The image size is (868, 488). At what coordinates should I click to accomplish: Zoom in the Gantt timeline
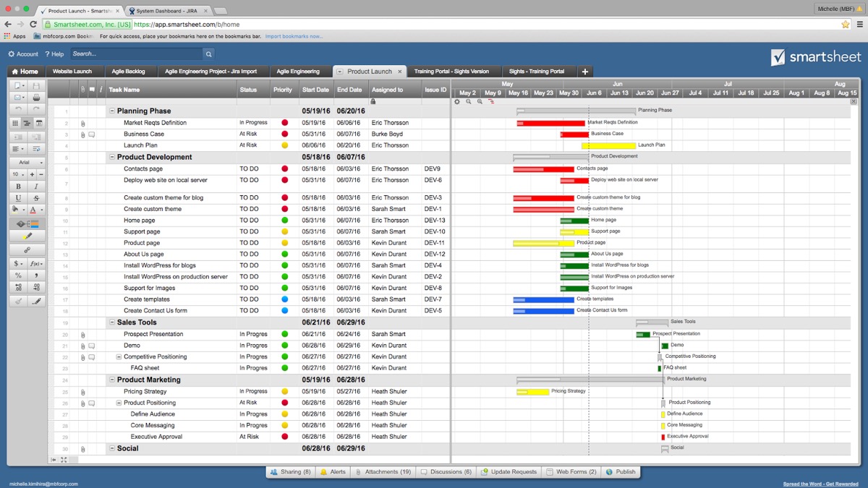pyautogui.click(x=480, y=102)
